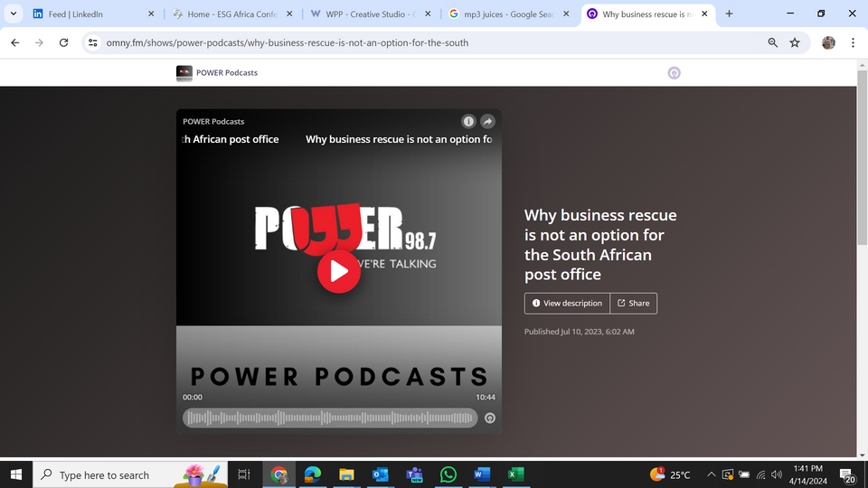
Task: Close the Feed | LinkedIn tab
Action: tap(151, 14)
